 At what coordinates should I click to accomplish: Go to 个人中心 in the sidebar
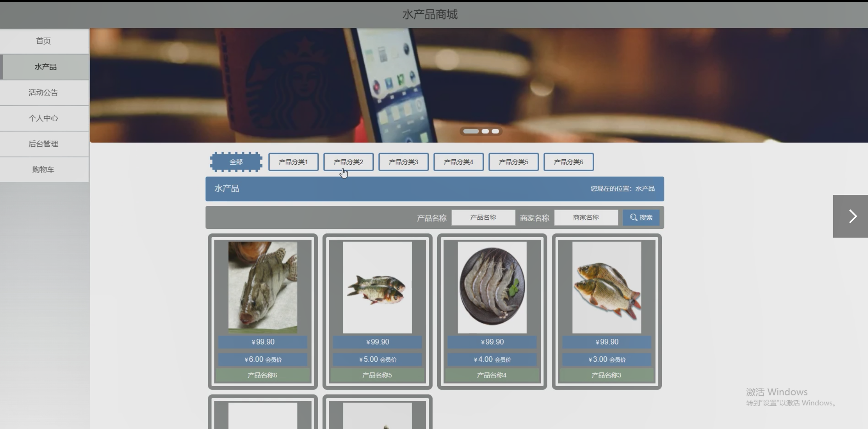pyautogui.click(x=44, y=118)
